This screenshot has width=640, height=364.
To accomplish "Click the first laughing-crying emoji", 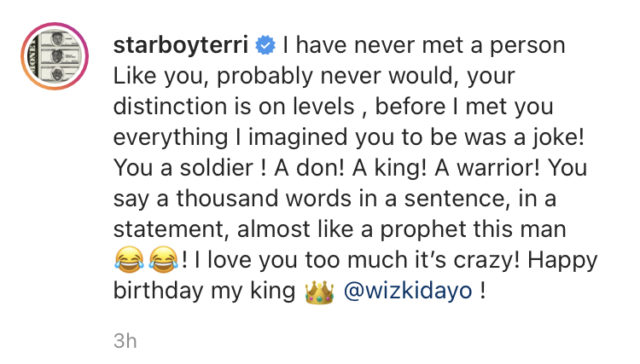I will click(129, 260).
